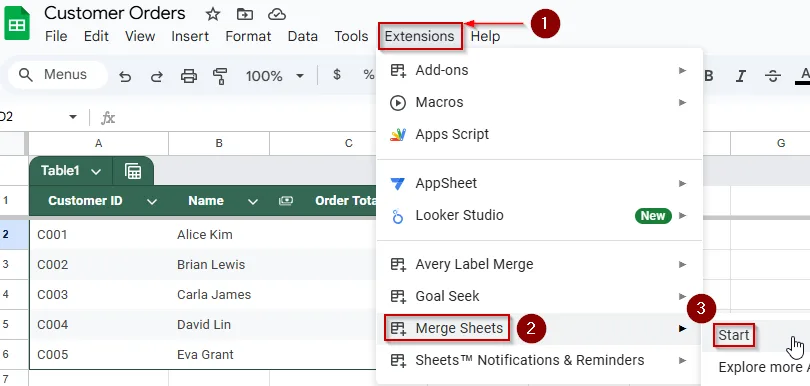Select Add-ons in Extensions menu
The width and height of the screenshot is (810, 386).
(x=539, y=70)
